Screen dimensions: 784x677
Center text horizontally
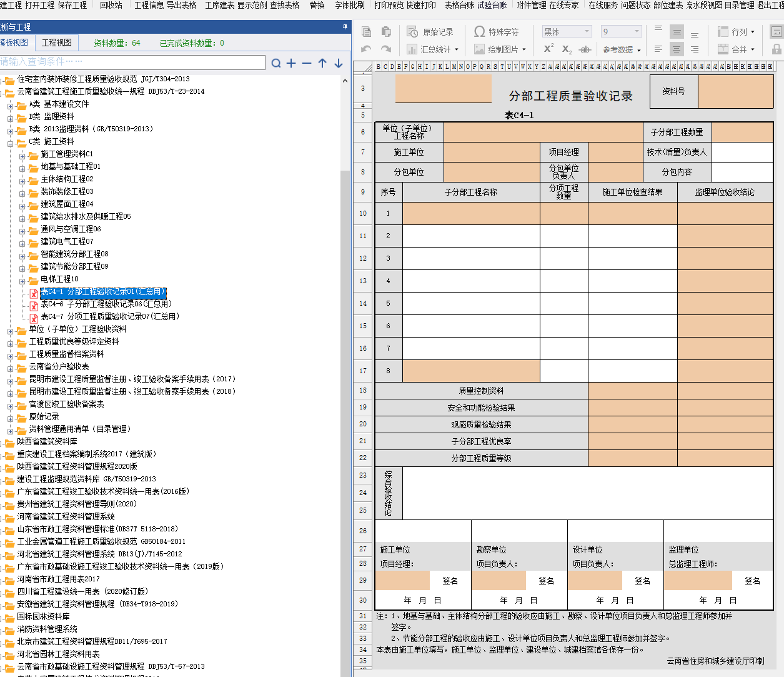coord(677,49)
